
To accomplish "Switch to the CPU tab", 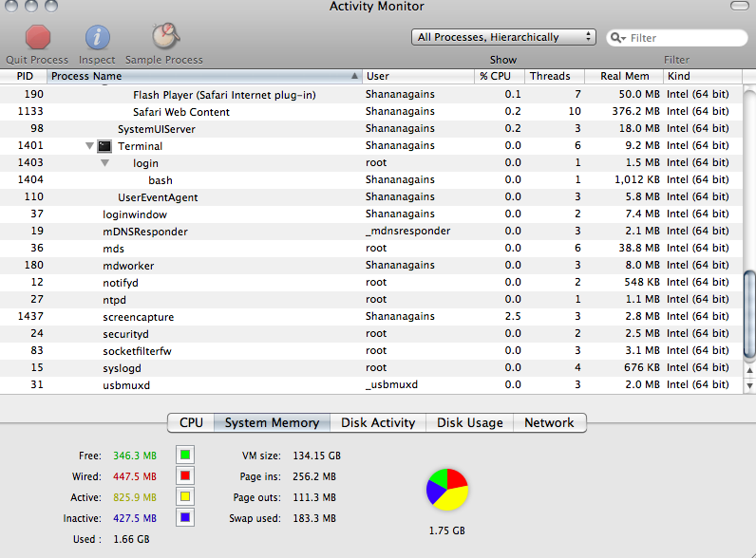I will (191, 422).
